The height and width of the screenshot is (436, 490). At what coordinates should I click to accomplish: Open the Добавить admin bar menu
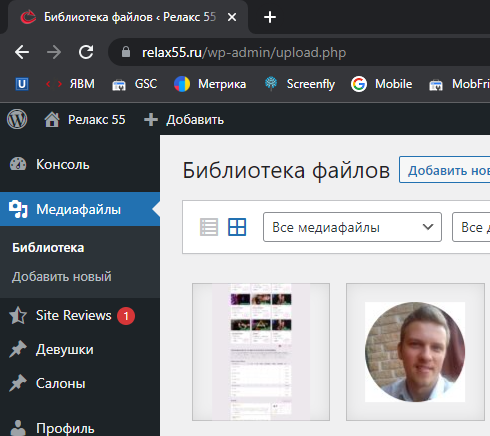195,120
